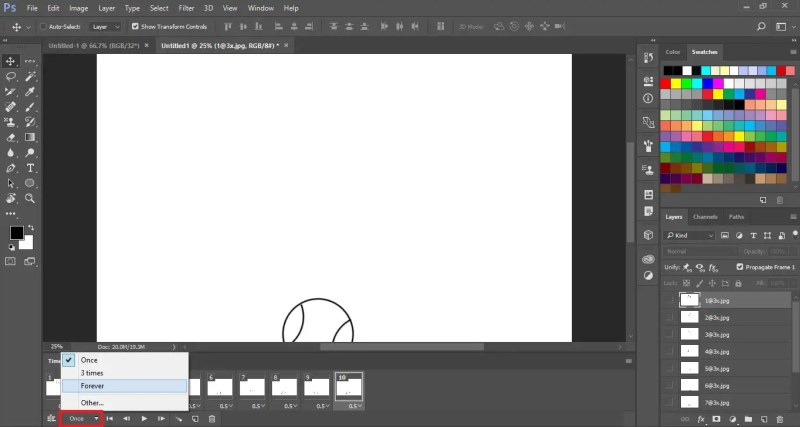Add layer mask in Layers panel
800x427 pixels.
(x=716, y=419)
